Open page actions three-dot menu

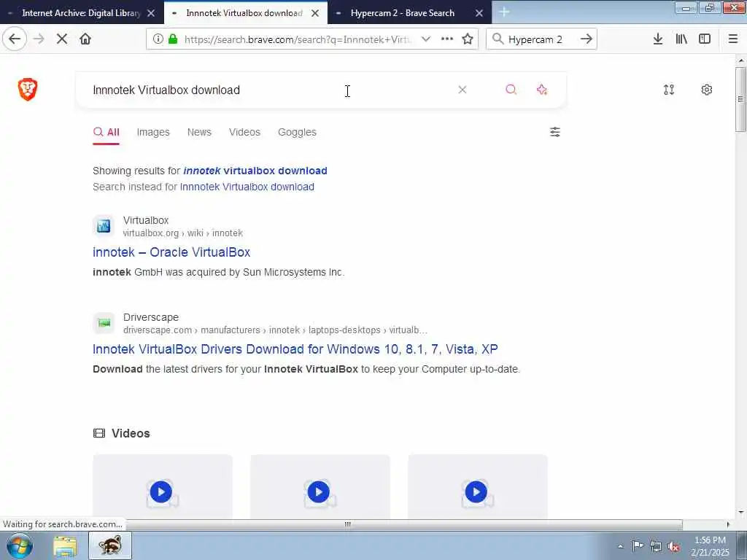pyautogui.click(x=447, y=39)
